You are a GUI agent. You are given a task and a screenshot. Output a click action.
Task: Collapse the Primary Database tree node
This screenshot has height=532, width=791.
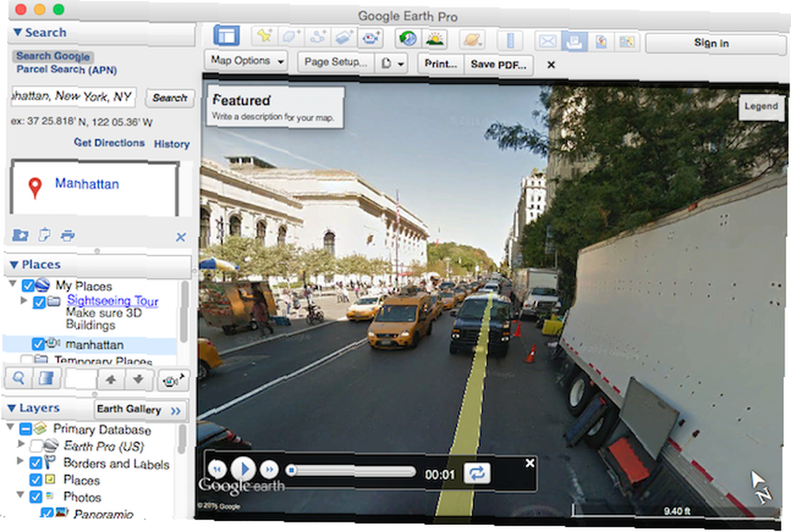[10, 427]
